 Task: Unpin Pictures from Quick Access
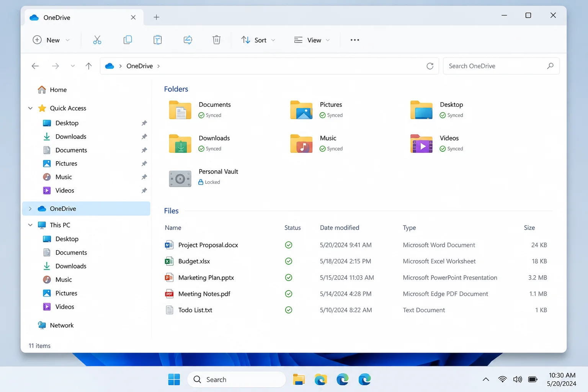click(144, 163)
